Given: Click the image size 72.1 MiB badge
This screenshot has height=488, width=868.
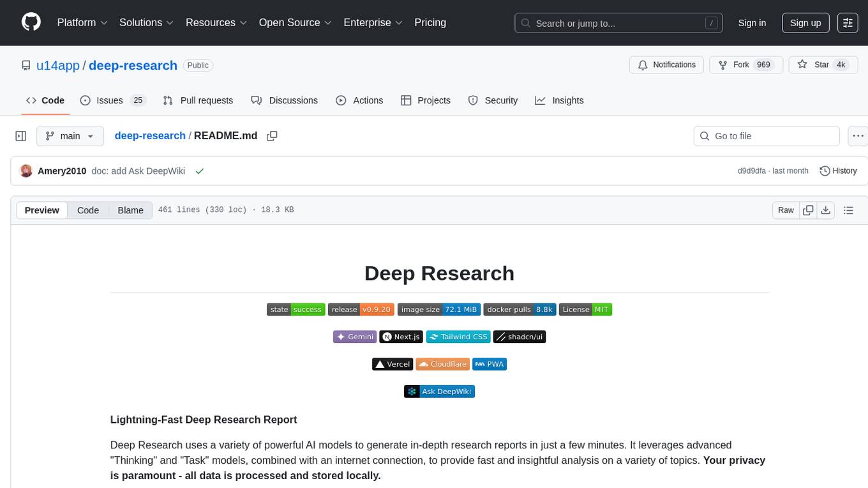Looking at the screenshot, I should pyautogui.click(x=439, y=309).
